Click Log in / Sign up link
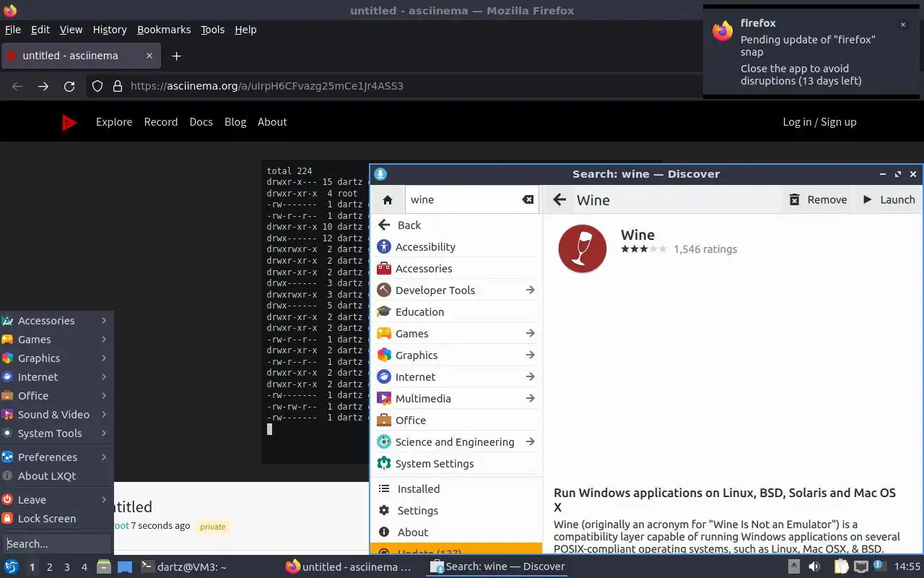The height and width of the screenshot is (578, 924). 819,122
